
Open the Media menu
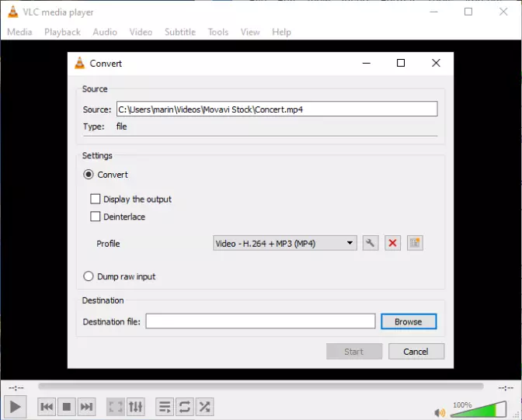[x=19, y=32]
